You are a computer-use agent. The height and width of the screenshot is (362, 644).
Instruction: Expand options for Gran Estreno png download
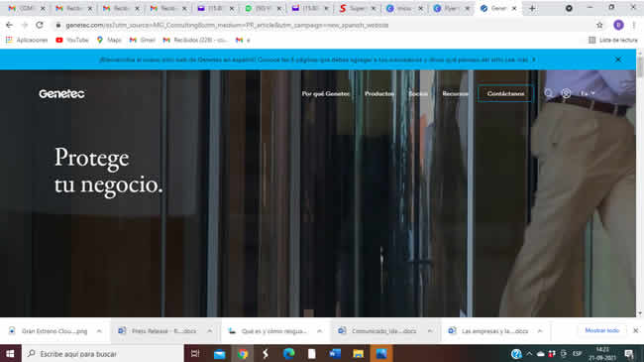[99, 330]
